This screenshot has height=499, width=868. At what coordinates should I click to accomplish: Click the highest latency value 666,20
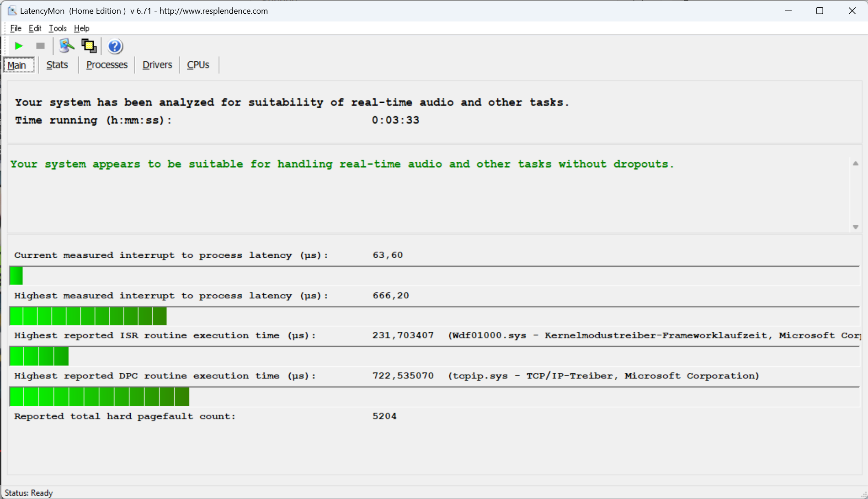coord(391,296)
